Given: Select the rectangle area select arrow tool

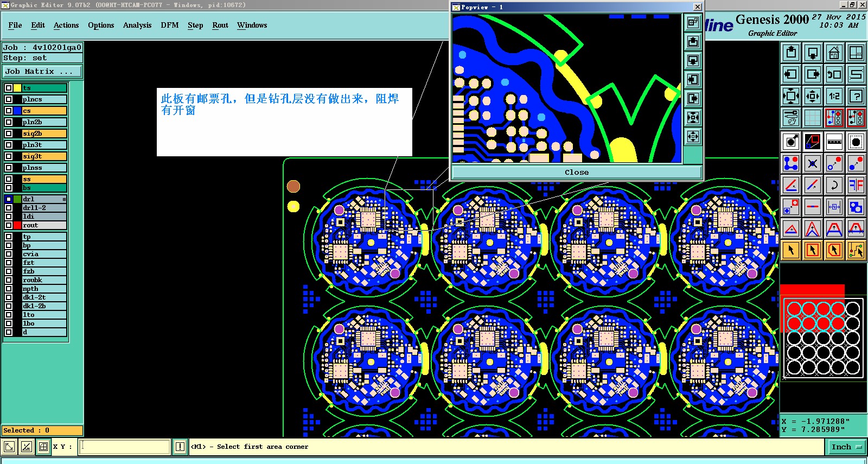Looking at the screenshot, I should 813,250.
